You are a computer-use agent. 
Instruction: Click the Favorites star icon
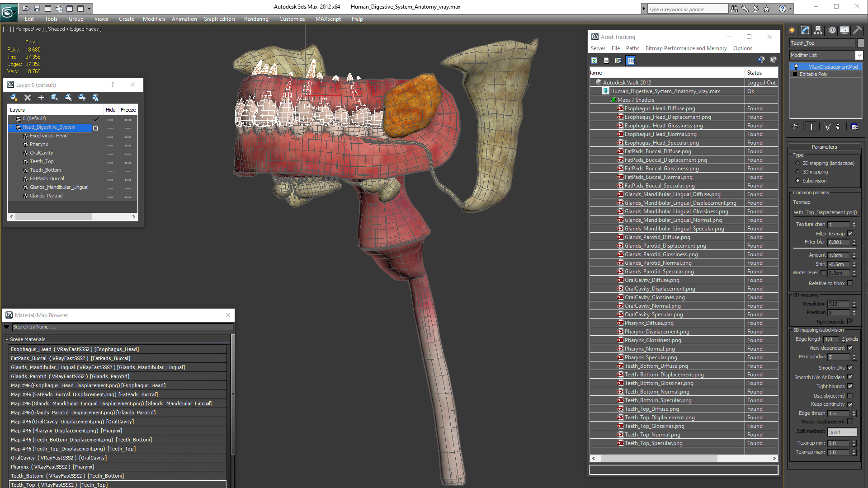pos(767,9)
